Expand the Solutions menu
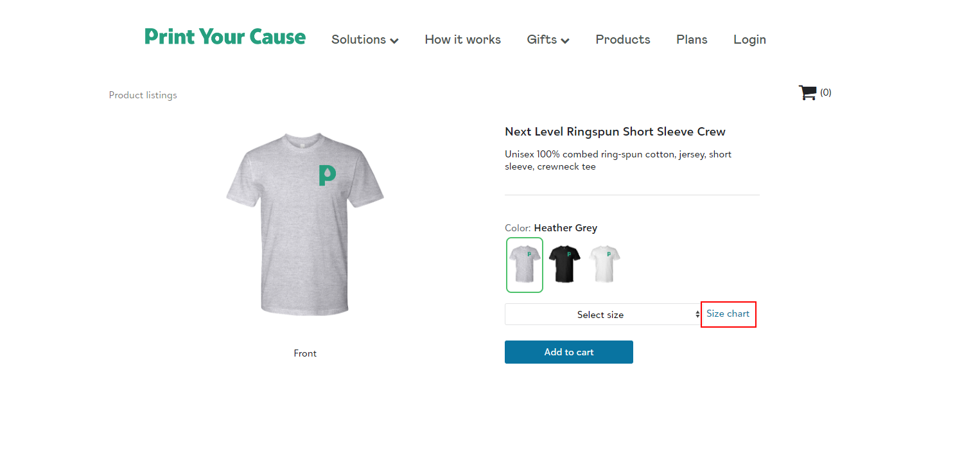 click(x=365, y=40)
